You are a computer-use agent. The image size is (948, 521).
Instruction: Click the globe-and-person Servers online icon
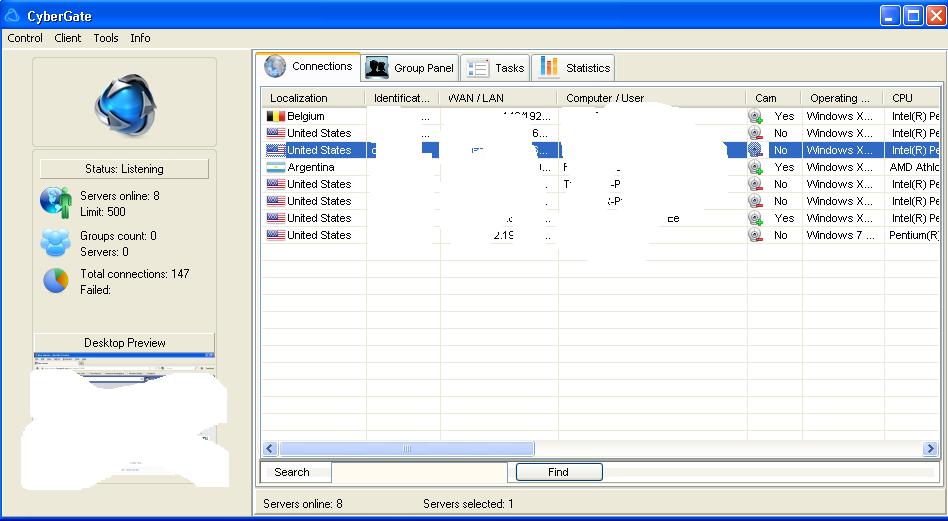point(56,202)
